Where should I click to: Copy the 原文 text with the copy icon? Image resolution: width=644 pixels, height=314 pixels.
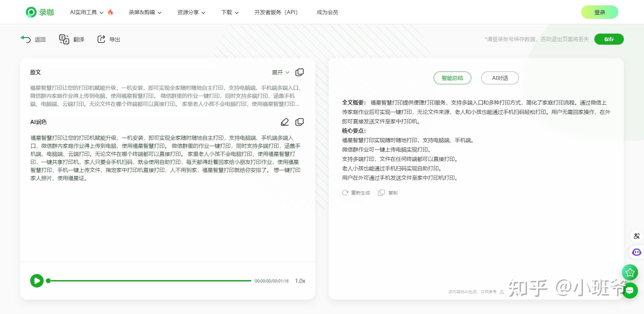(x=300, y=72)
